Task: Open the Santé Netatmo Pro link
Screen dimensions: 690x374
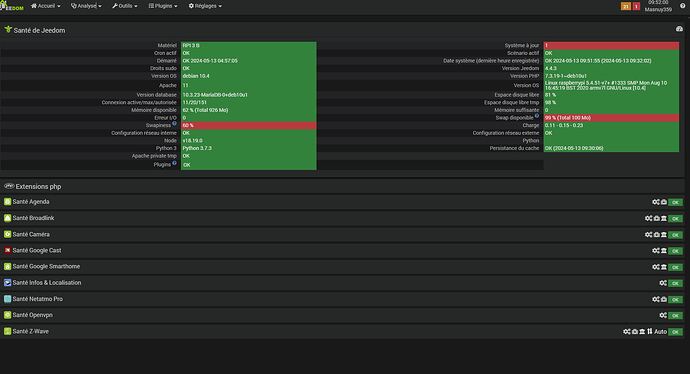Action: tap(38, 299)
